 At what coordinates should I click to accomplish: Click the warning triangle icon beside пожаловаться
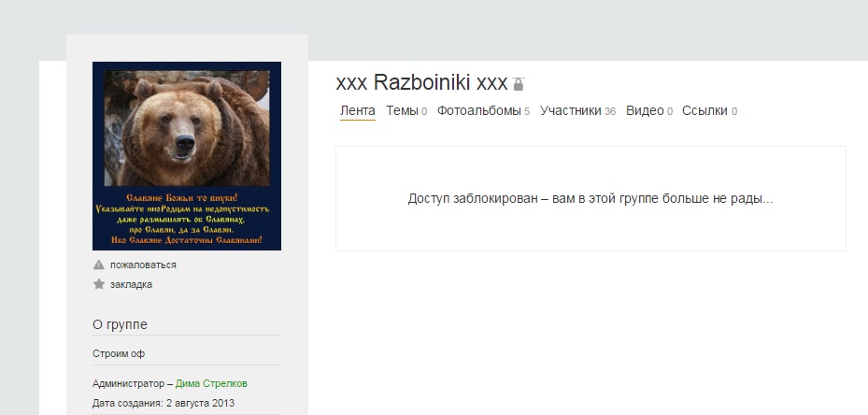point(98,265)
